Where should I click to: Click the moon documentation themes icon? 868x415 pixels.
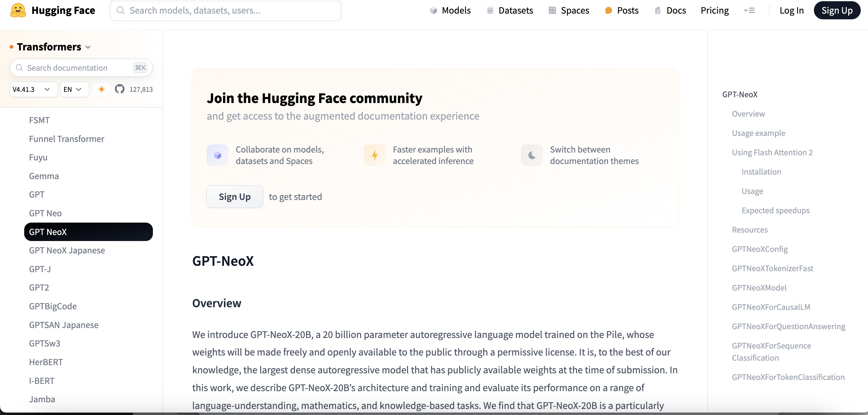pyautogui.click(x=532, y=155)
